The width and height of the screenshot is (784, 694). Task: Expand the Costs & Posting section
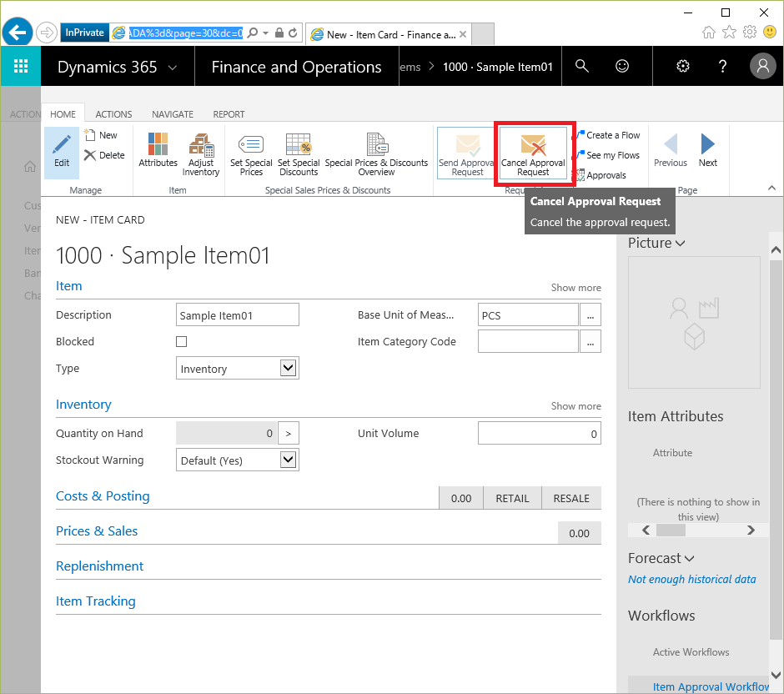103,496
